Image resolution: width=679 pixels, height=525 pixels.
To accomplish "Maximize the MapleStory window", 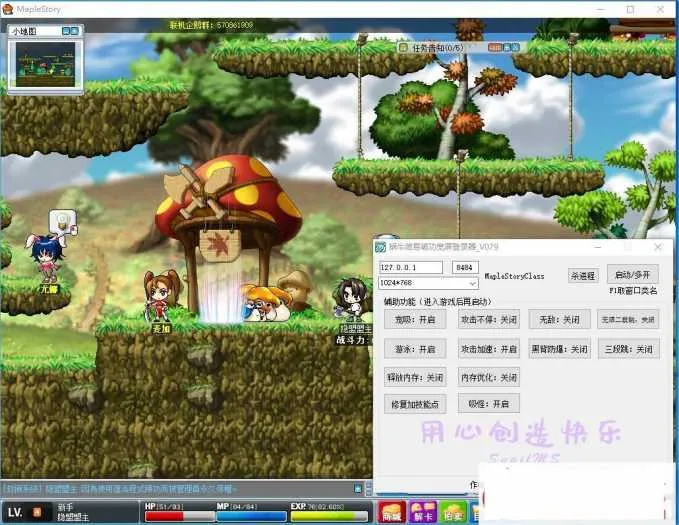I will coord(630,9).
